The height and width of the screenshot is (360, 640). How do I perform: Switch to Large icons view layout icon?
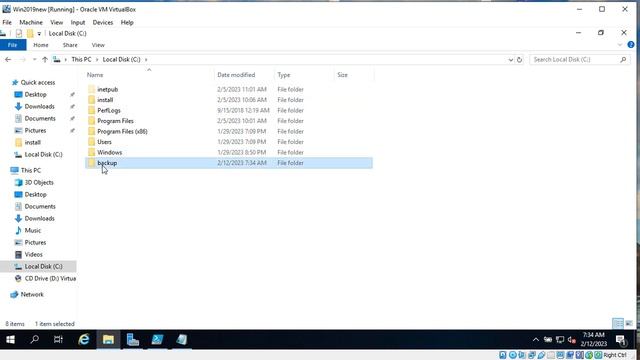click(x=629, y=324)
